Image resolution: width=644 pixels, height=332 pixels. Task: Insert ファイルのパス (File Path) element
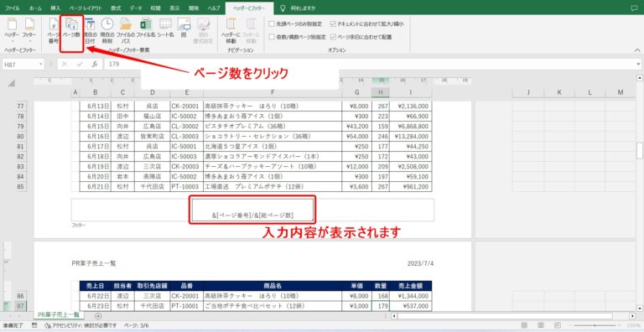126,30
